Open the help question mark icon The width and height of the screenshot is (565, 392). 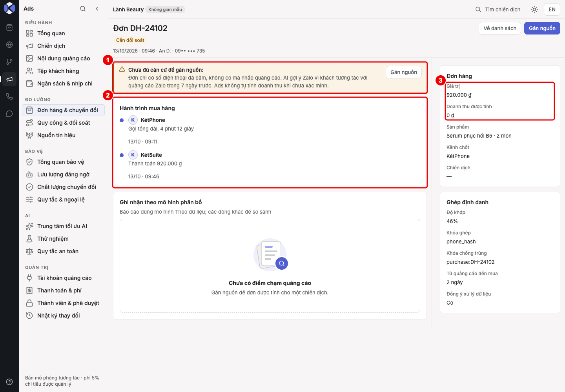(x=9, y=382)
